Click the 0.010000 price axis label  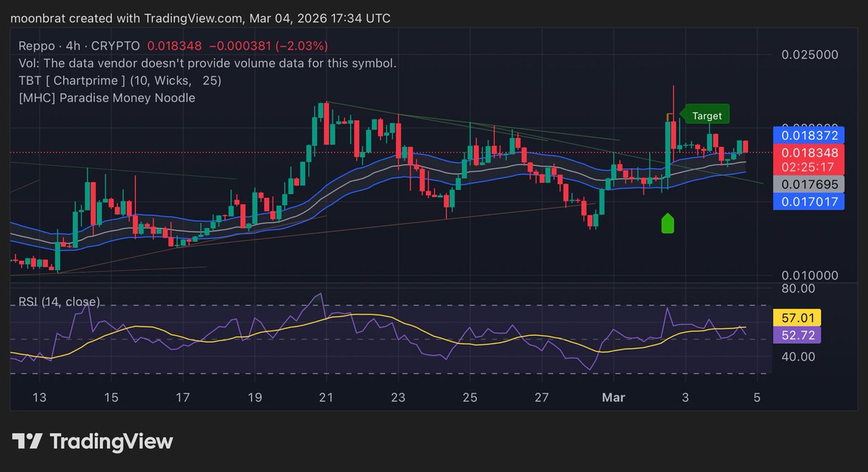click(x=812, y=276)
